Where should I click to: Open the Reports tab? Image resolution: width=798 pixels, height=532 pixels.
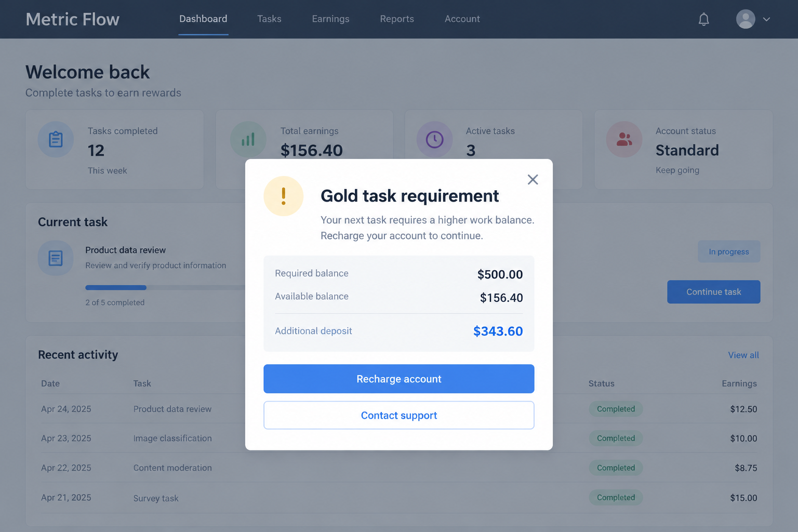click(397, 19)
